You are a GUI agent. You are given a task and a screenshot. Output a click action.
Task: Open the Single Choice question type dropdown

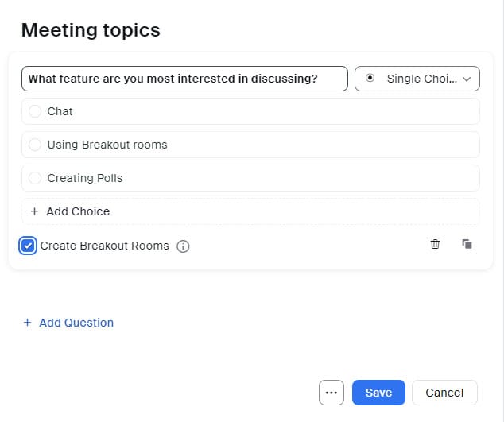click(x=417, y=79)
